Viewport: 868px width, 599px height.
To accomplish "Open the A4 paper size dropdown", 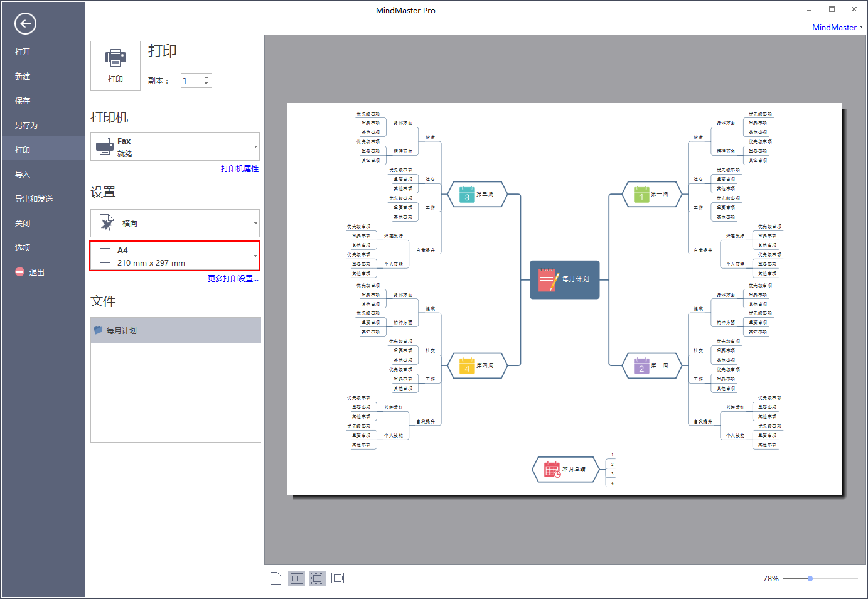I will coord(175,256).
